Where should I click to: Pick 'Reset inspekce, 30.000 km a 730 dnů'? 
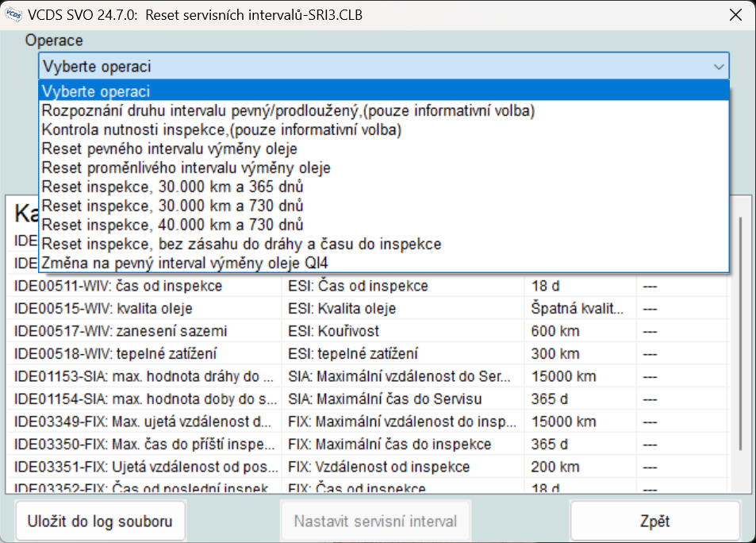(x=384, y=206)
